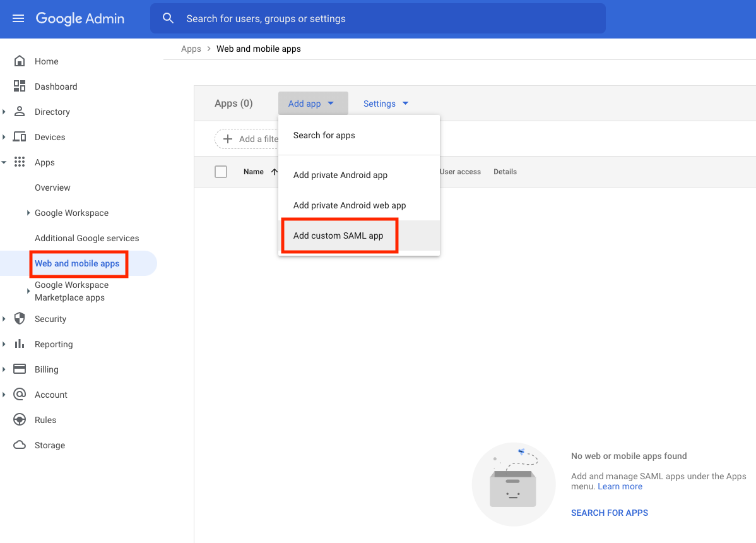Choose Add private Android app
Viewport: 756px width, 543px height.
pos(358,175)
